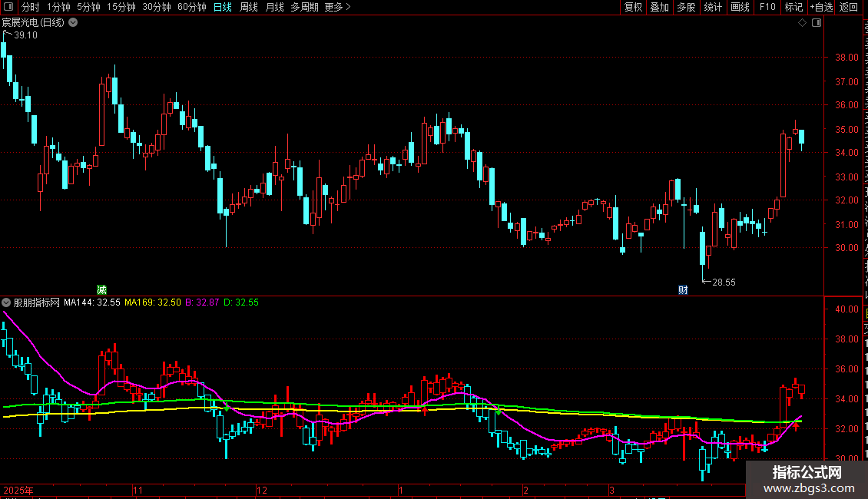This screenshot has width=868, height=499.
Task: Activate the 画线 drawing tool
Action: point(740,7)
